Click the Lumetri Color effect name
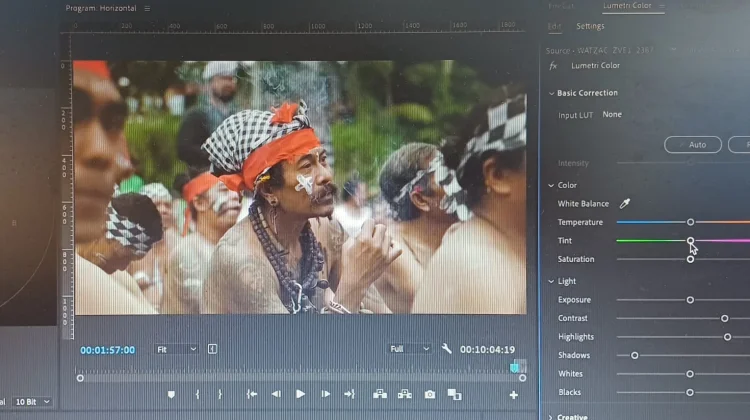Screen dimensions: 750x420 [x=596, y=66]
